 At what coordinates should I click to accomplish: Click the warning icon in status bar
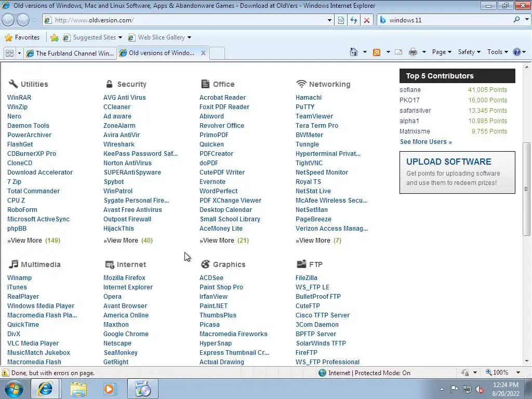point(5,373)
